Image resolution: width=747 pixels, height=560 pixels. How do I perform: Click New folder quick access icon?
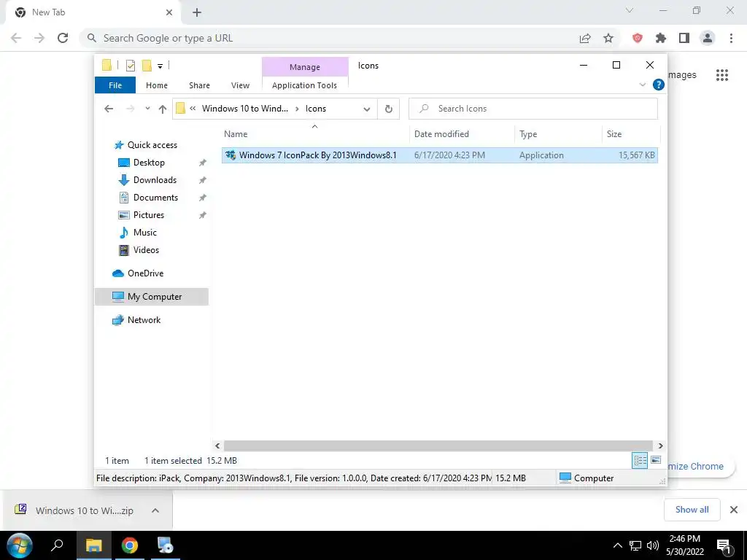[147, 65]
